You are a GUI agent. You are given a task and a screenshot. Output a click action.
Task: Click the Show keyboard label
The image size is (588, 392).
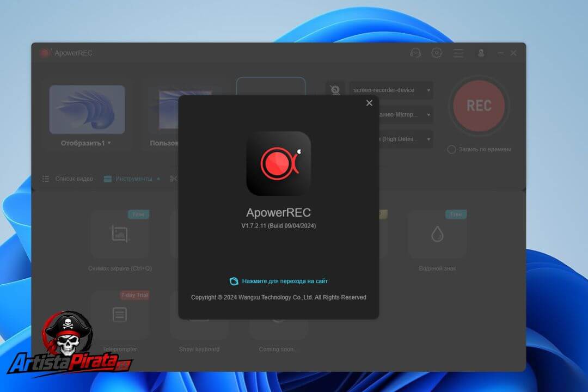(x=199, y=349)
